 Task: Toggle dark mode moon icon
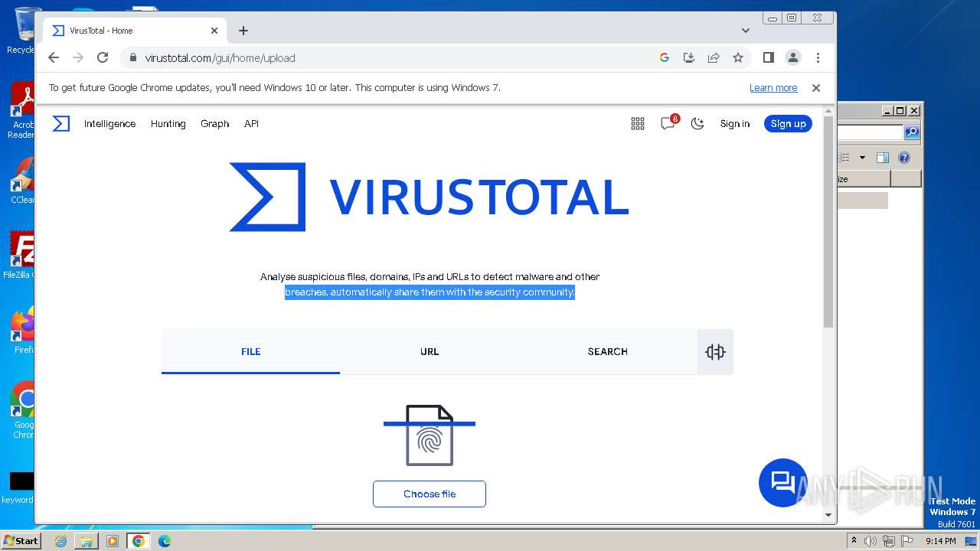(x=697, y=123)
